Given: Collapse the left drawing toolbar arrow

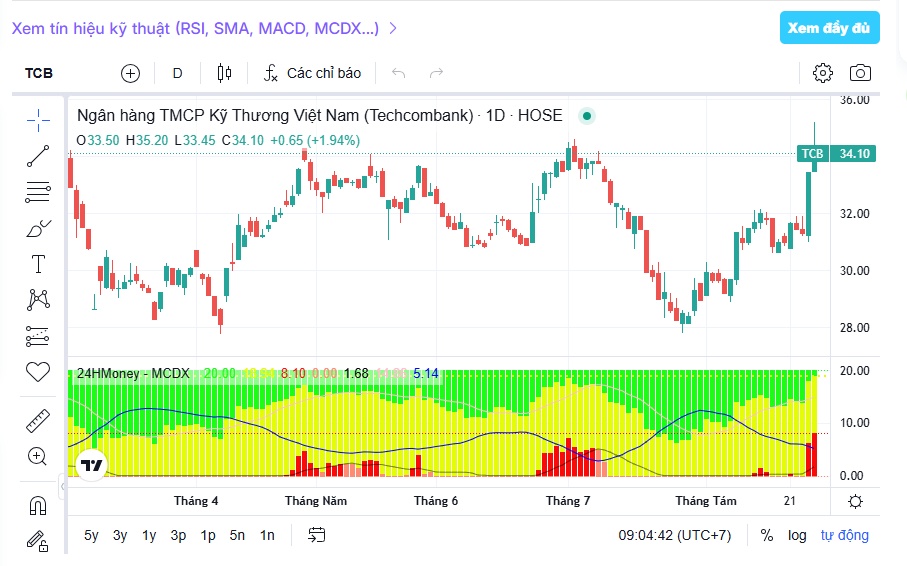Looking at the screenshot, I should [x=62, y=486].
